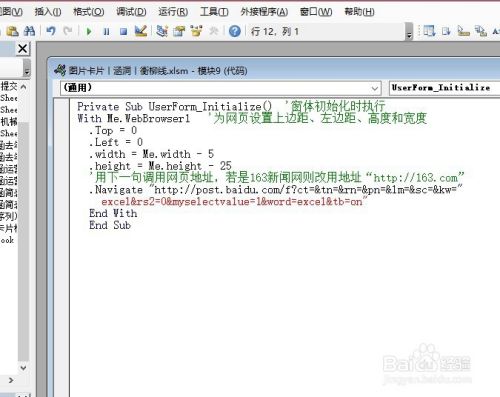Click the .Left = 0 line
This screenshot has width=500, height=397.
(116, 142)
